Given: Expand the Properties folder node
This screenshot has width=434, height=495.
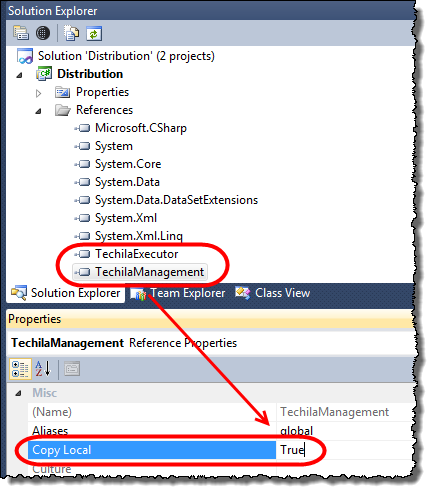Looking at the screenshot, I should [x=39, y=93].
